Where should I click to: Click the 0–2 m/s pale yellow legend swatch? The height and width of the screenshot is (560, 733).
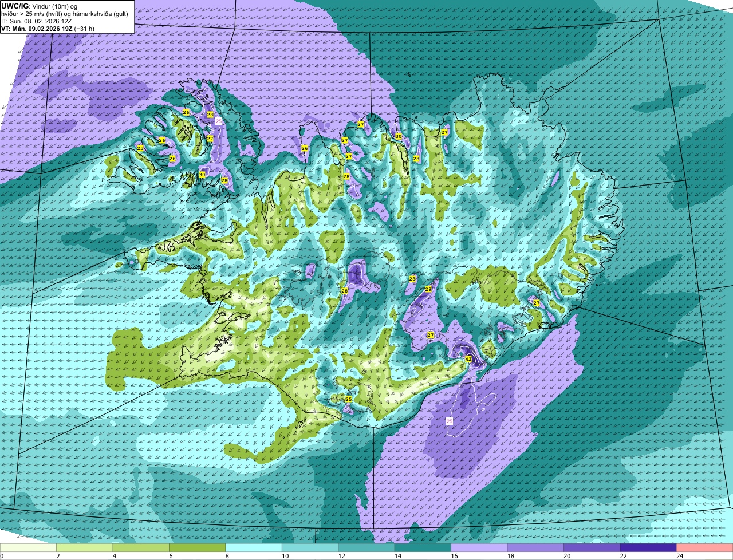(x=29, y=548)
